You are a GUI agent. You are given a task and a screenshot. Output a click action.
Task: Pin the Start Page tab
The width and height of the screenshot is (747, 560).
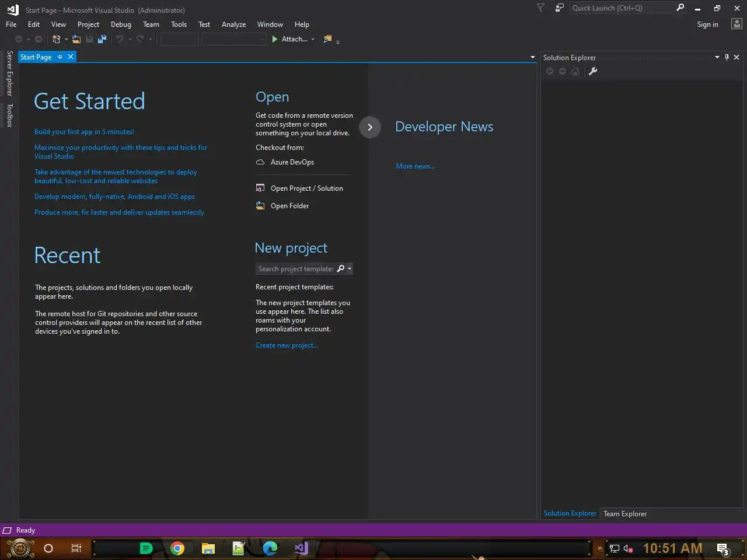60,57
